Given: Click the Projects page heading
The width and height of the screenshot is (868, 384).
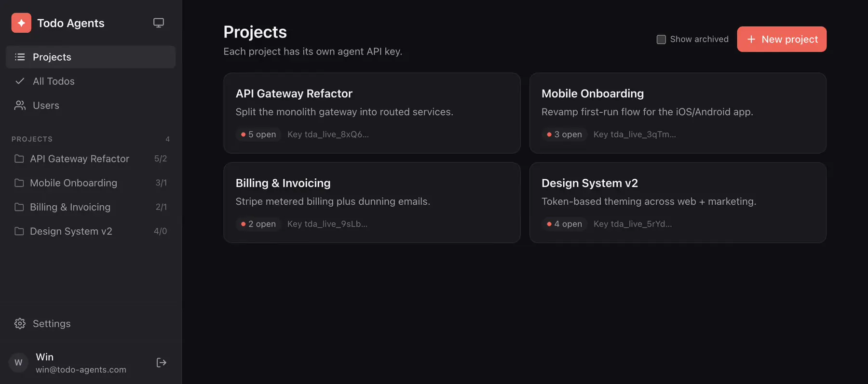Looking at the screenshot, I should pyautogui.click(x=255, y=32).
